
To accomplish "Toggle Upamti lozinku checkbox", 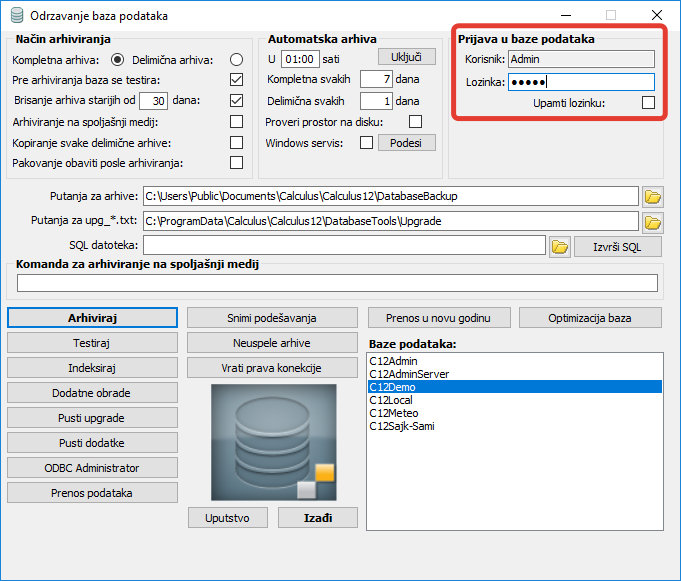I will pos(648,102).
